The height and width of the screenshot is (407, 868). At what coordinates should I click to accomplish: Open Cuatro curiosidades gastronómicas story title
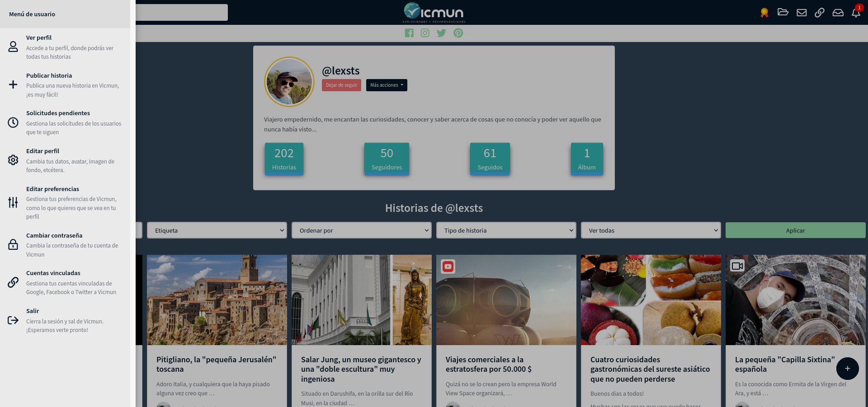pos(650,369)
